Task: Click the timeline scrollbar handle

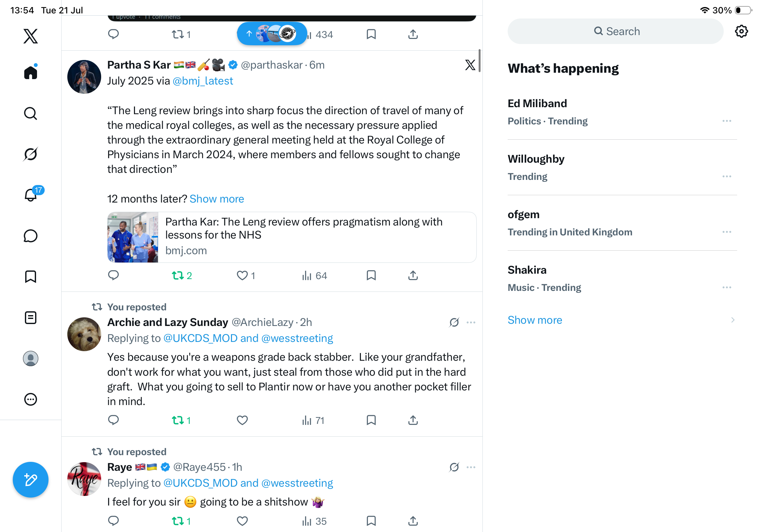Action: click(x=480, y=61)
